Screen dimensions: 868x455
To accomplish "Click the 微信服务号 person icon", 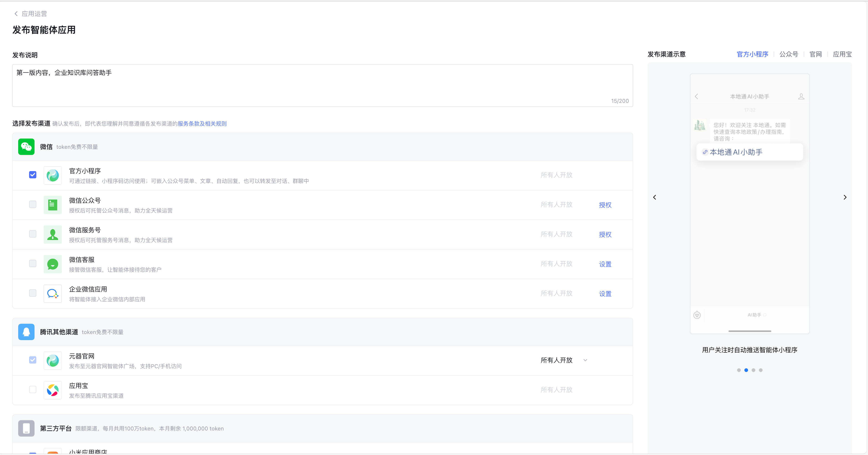I will tap(52, 234).
